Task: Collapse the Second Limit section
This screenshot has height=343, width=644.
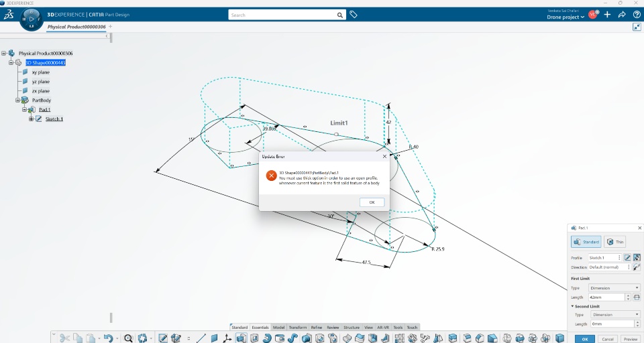Action: (x=572, y=306)
